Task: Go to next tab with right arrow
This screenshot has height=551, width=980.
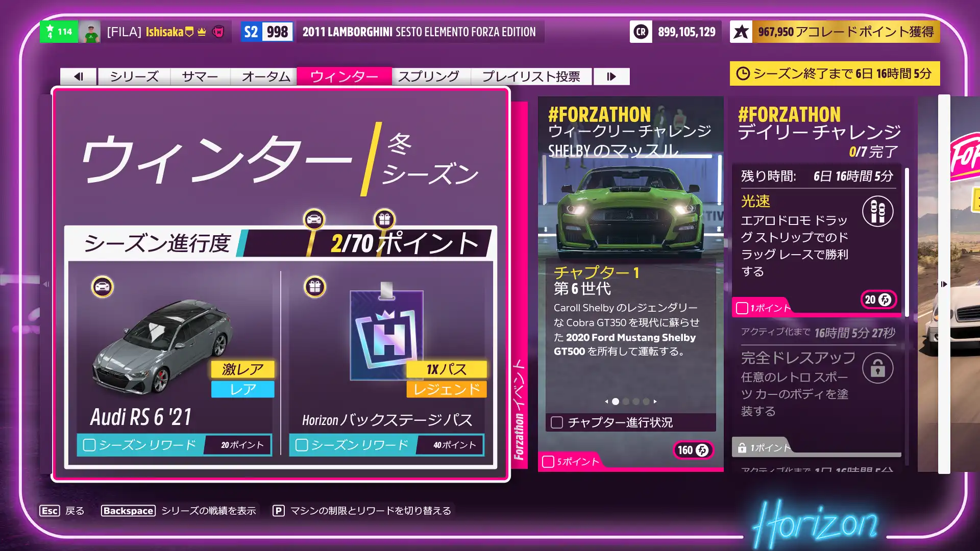Action: pos(611,77)
